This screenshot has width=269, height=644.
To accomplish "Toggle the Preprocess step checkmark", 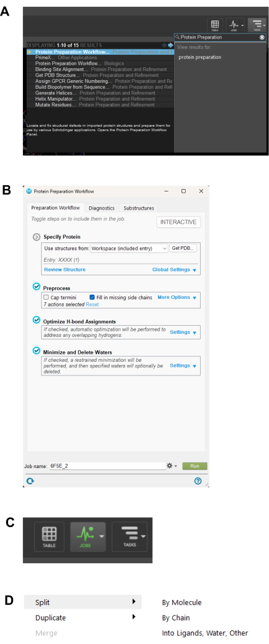I will [37, 287].
